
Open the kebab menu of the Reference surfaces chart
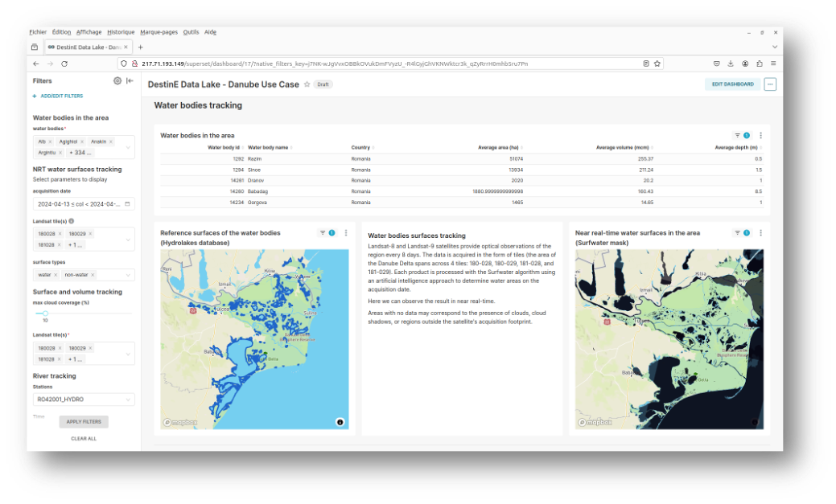click(346, 233)
